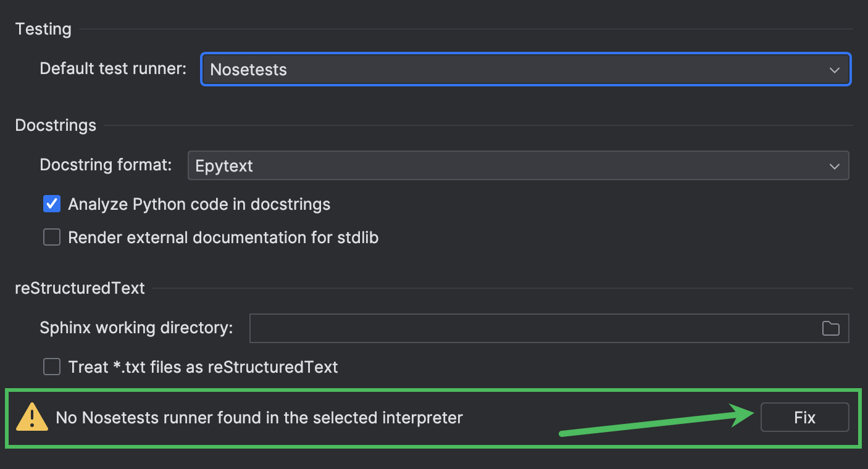
Task: Click the Docstrings section header
Action: point(56,125)
